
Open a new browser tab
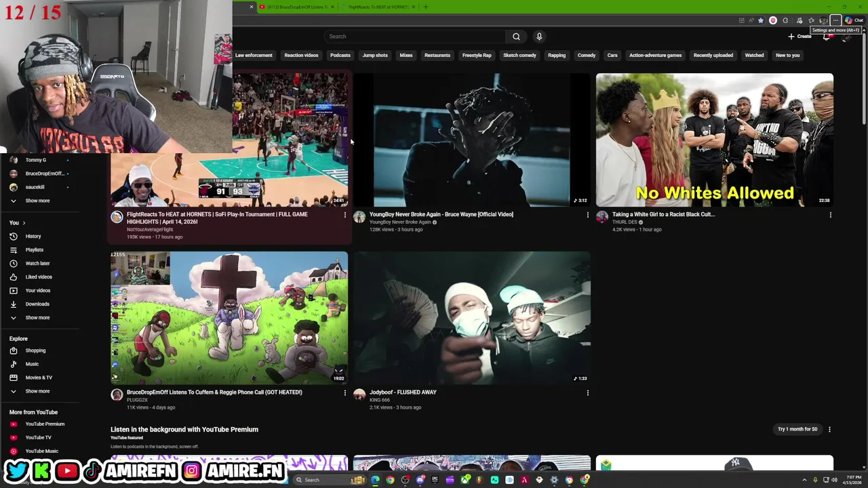click(425, 7)
